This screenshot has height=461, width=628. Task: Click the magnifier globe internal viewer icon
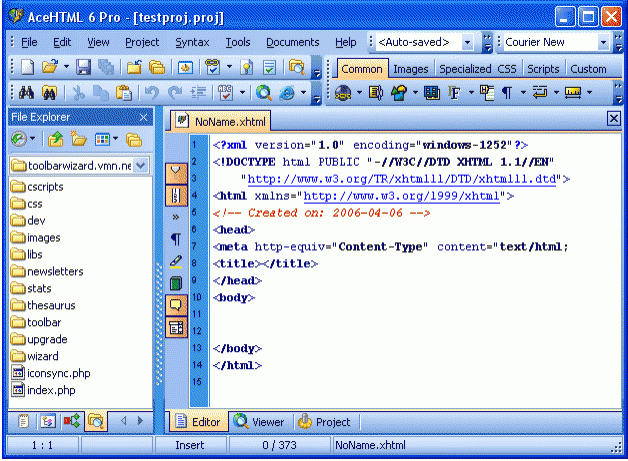coord(264,93)
